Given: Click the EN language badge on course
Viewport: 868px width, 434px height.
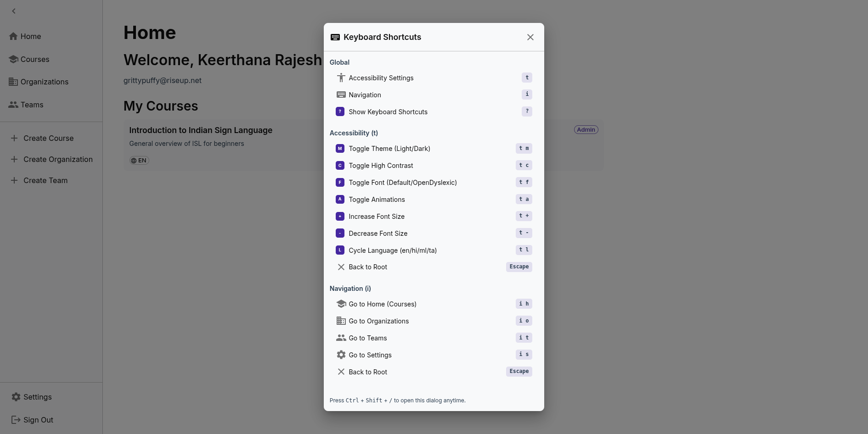Looking at the screenshot, I should click(x=139, y=161).
